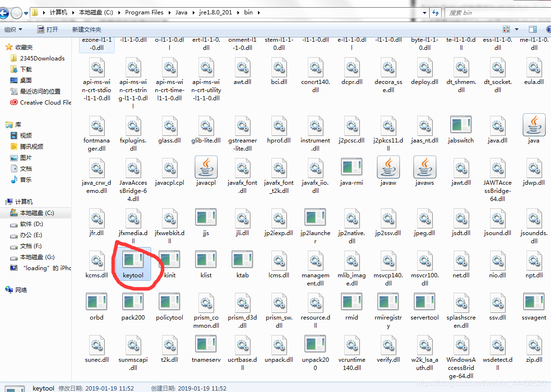Select the keytool executable icon

pos(133,259)
